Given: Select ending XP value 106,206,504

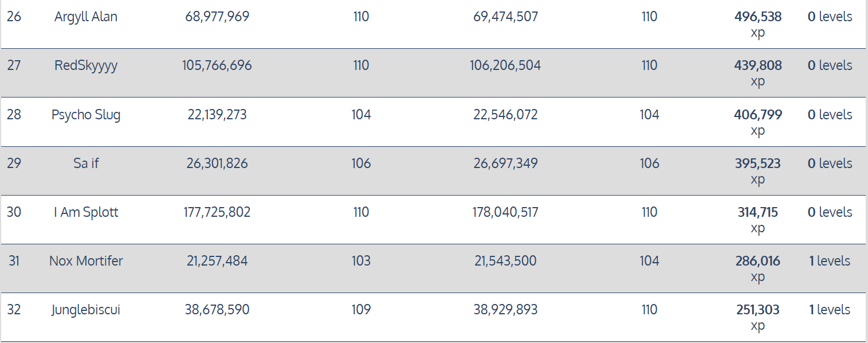Looking at the screenshot, I should point(505,65).
